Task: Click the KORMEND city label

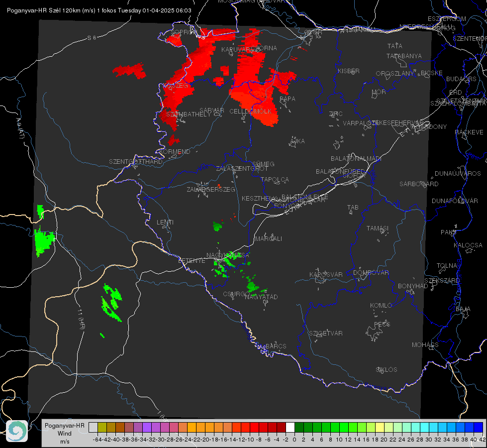Action: tap(175, 152)
